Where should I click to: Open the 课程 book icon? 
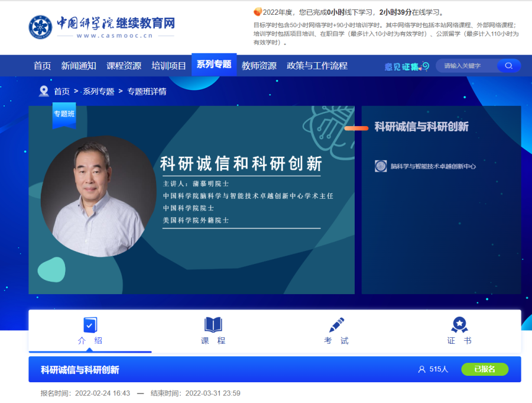click(x=213, y=325)
